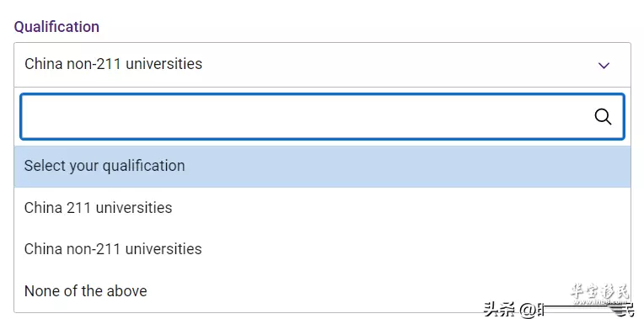The image size is (644, 319).
Task: Select 'China 211 universities' from the list
Action: coord(322,208)
